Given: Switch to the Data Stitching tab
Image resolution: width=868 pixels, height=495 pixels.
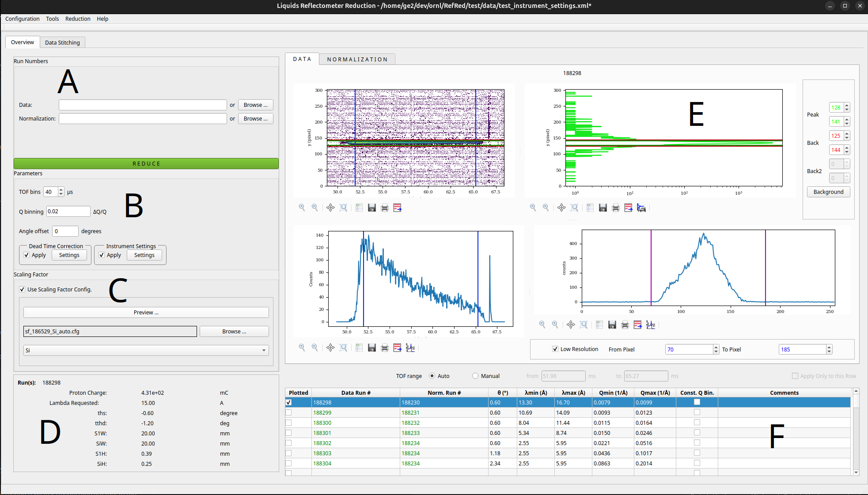Looking at the screenshot, I should point(62,42).
